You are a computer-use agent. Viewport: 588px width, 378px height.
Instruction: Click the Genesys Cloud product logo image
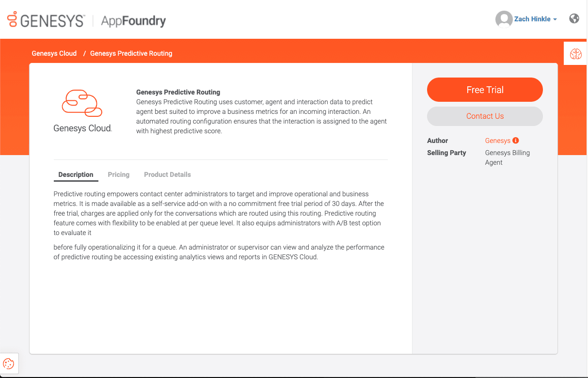(82, 103)
